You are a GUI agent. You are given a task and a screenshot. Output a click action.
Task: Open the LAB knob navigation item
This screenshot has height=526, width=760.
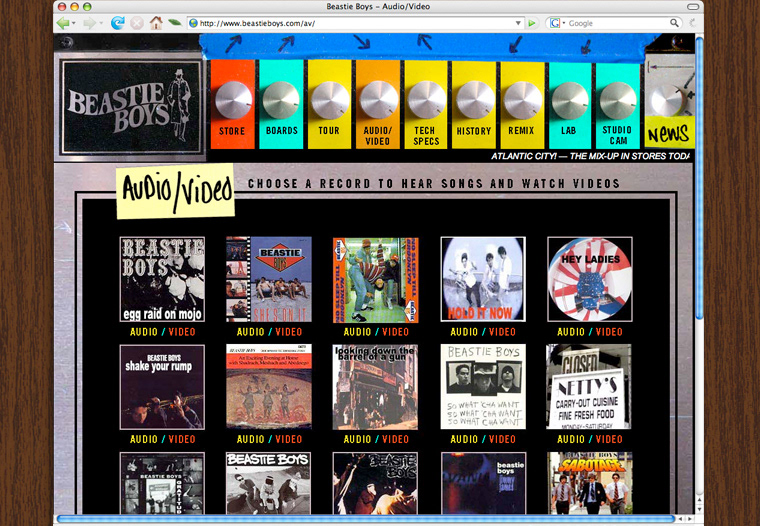[x=570, y=104]
